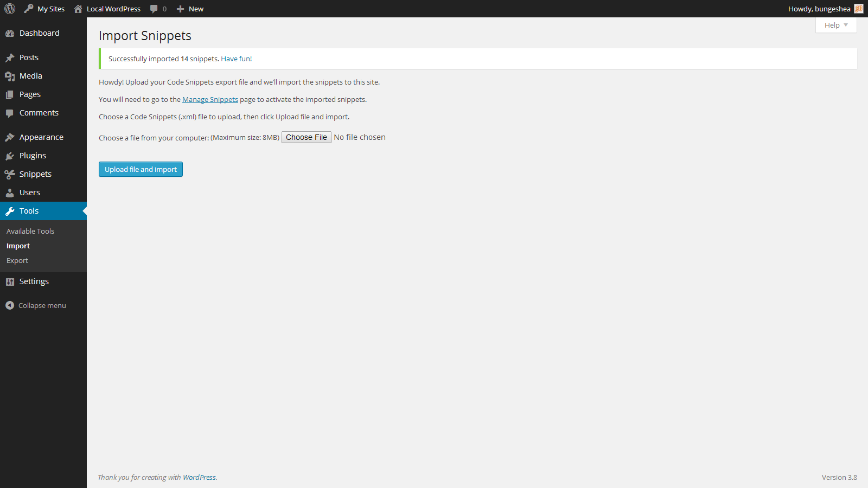Click the WordPress footer link
Image resolution: width=868 pixels, height=488 pixels.
(x=199, y=477)
